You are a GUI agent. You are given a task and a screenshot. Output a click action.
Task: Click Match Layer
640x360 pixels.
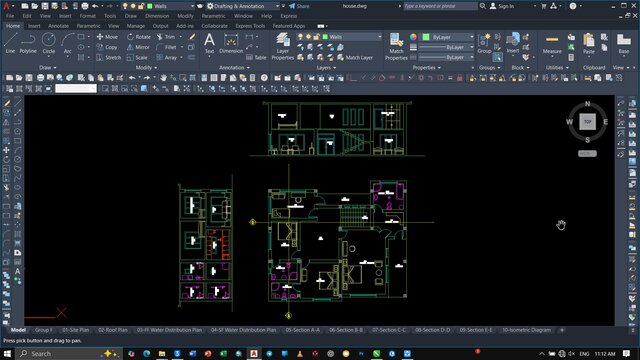355,58
